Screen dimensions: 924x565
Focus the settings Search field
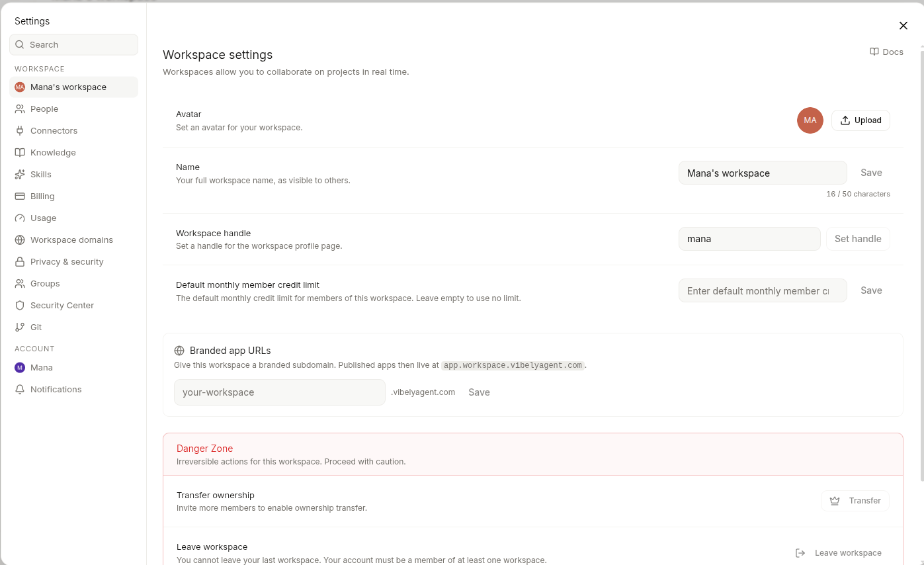coord(73,45)
